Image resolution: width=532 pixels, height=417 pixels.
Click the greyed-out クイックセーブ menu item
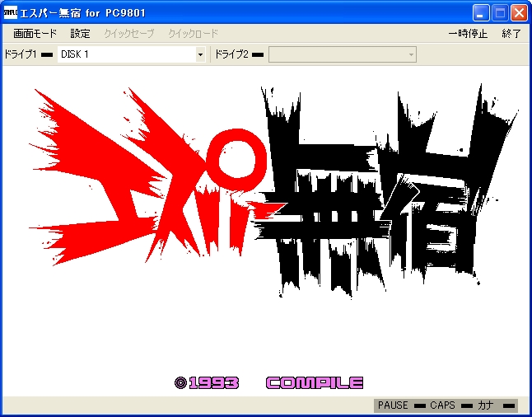coord(129,34)
